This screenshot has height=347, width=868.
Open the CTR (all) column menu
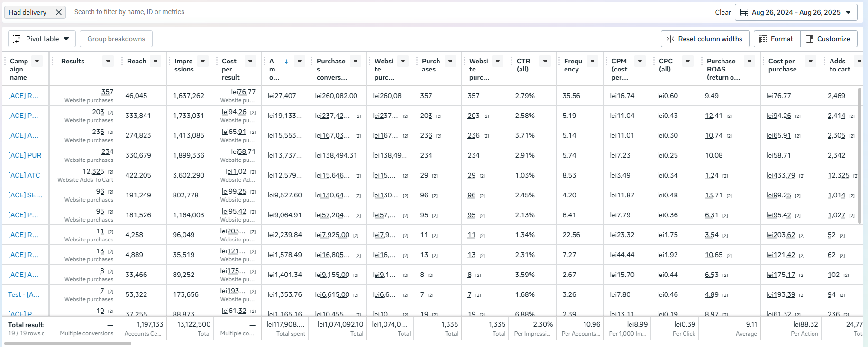545,61
